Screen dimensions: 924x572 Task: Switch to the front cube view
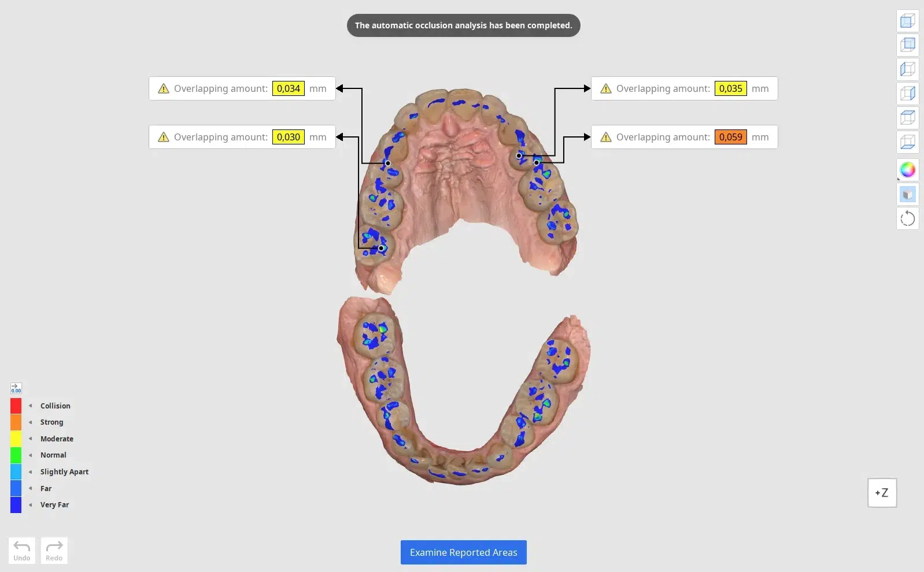coord(907,21)
